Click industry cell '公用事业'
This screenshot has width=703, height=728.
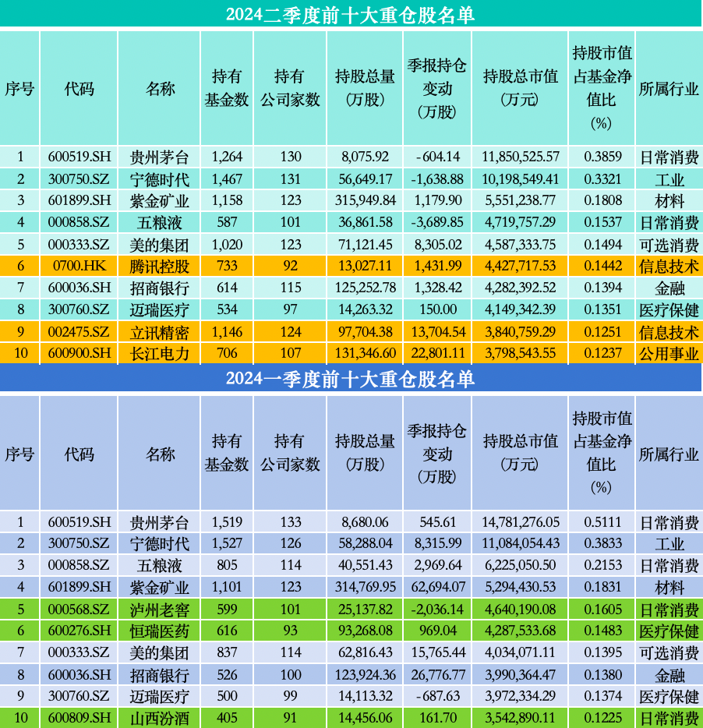click(669, 354)
